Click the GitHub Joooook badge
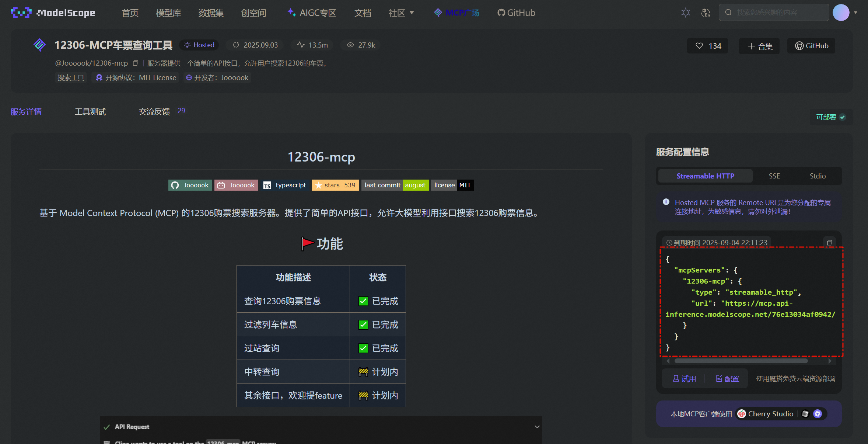 coord(190,185)
